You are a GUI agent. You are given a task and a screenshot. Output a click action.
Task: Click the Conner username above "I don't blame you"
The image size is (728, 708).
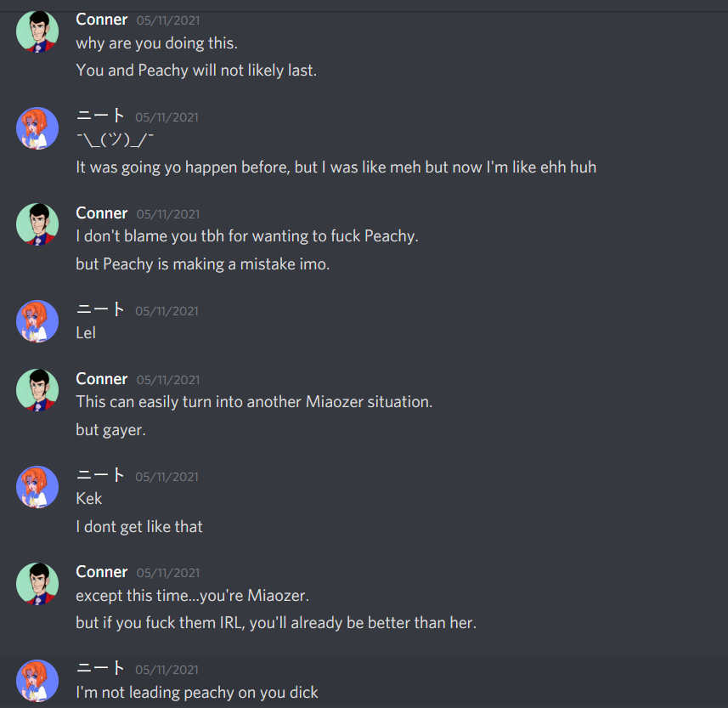101,213
